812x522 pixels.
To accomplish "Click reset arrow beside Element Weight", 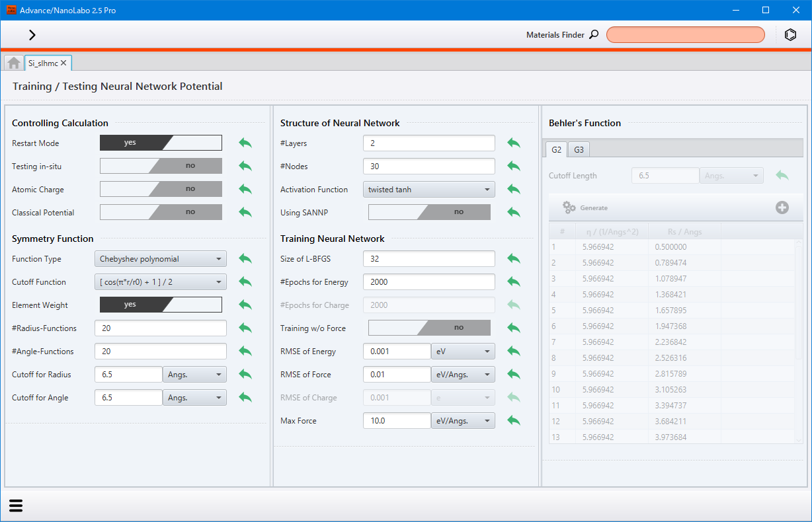I will pyautogui.click(x=245, y=305).
